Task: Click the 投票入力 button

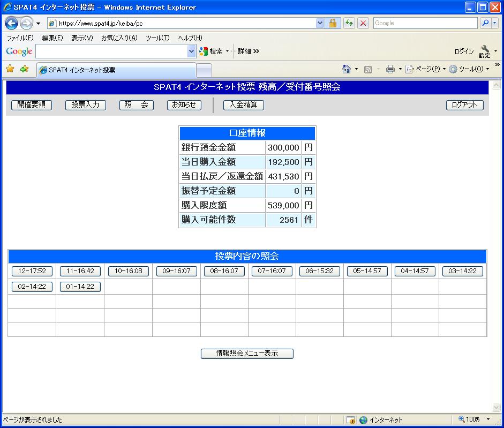Action: pyautogui.click(x=86, y=105)
